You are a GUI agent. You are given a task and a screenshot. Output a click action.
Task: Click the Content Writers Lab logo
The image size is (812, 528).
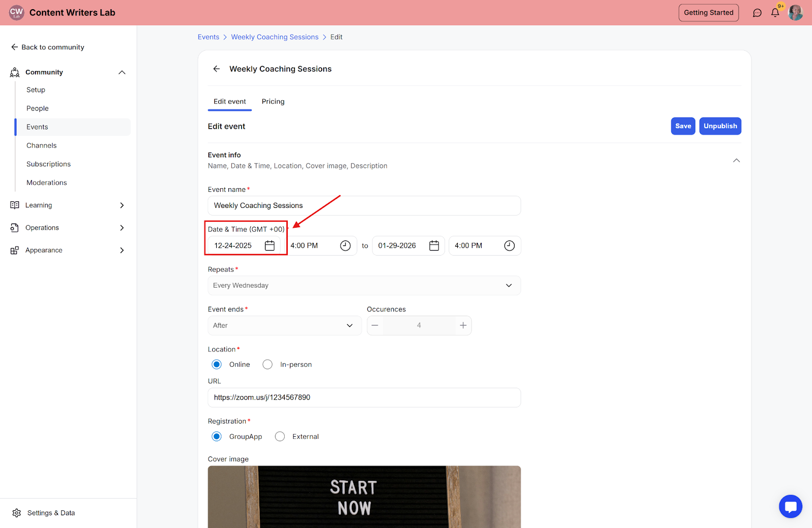[17, 13]
